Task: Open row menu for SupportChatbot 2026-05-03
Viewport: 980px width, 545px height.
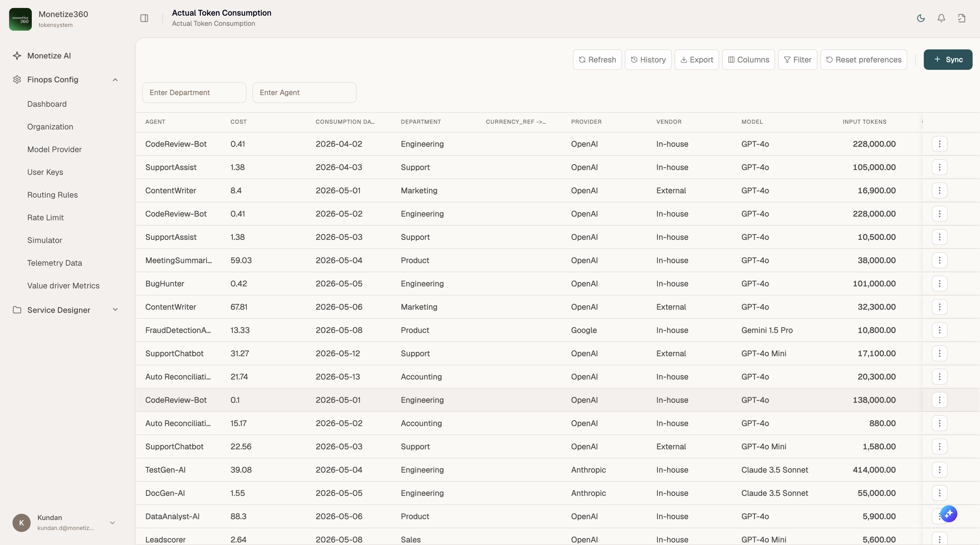Action: [x=939, y=446]
